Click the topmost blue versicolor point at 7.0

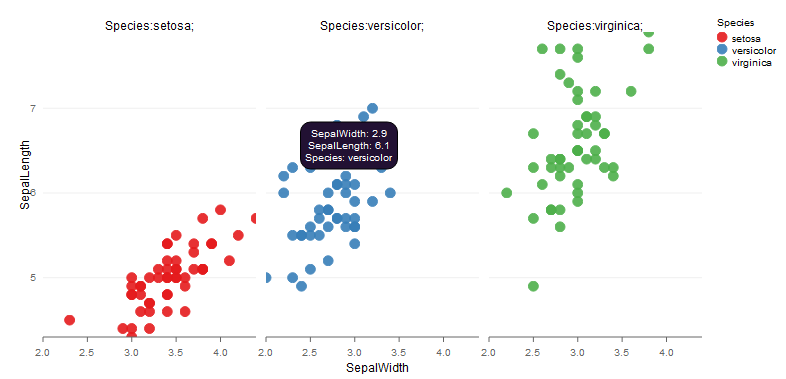coord(372,108)
